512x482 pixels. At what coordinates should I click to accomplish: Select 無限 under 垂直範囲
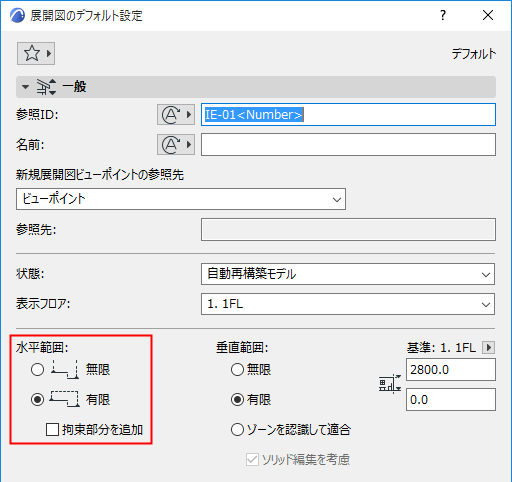pos(237,369)
